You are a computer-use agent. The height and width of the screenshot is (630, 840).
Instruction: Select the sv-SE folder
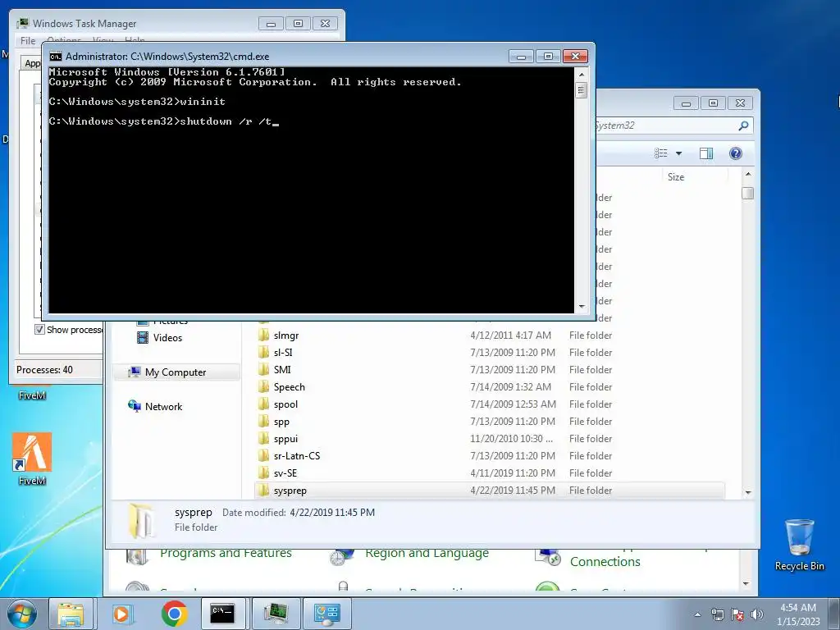point(285,473)
